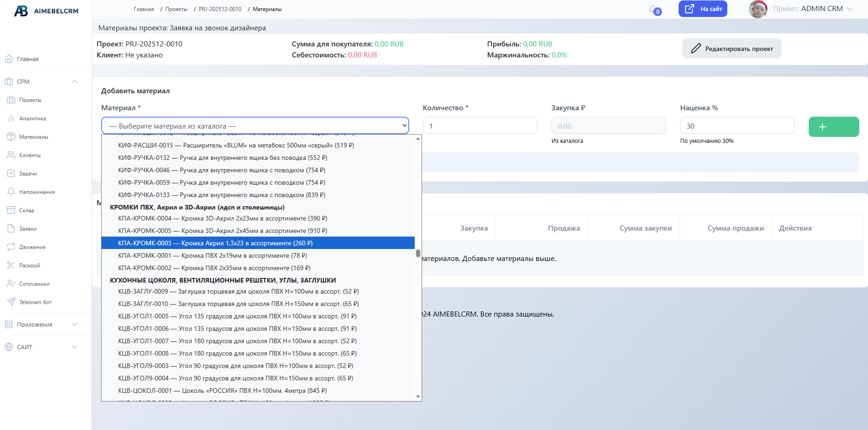Click the Напоминания bell icon in sidebar
This screenshot has width=868, height=430.
[11, 192]
